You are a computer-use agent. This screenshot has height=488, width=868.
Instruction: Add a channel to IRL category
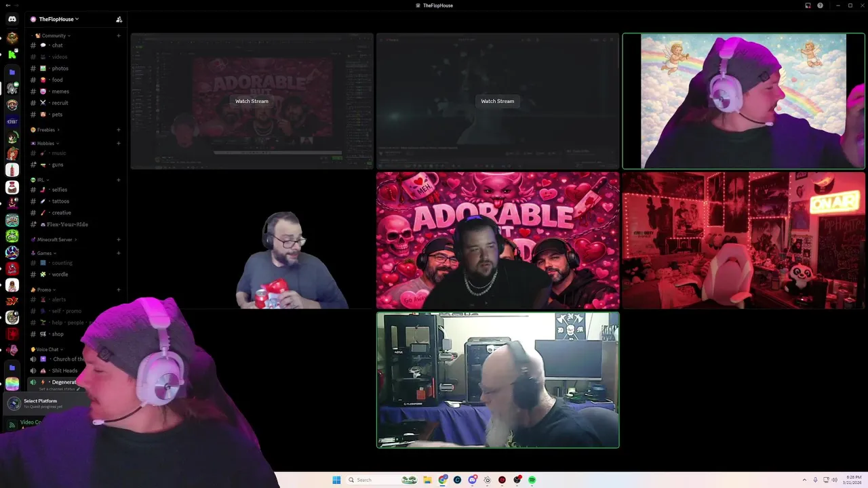pyautogui.click(x=119, y=180)
